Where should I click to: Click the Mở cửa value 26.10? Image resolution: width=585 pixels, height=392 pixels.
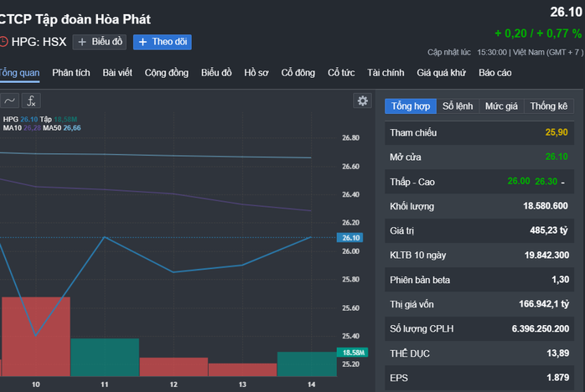click(557, 157)
